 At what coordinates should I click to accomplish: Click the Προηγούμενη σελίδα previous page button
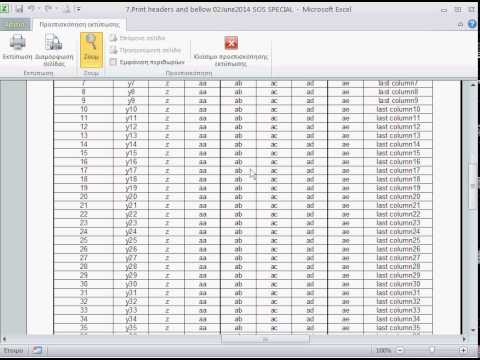point(146,50)
